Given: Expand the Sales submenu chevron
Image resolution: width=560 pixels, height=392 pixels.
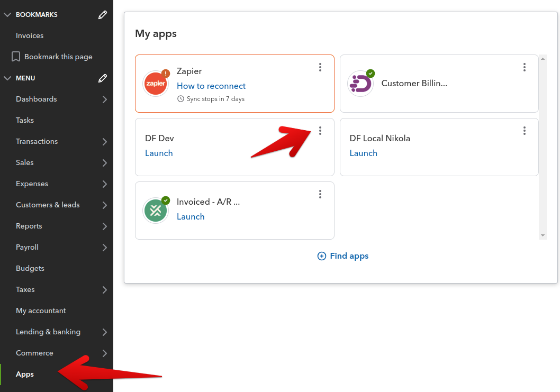Looking at the screenshot, I should pos(104,163).
